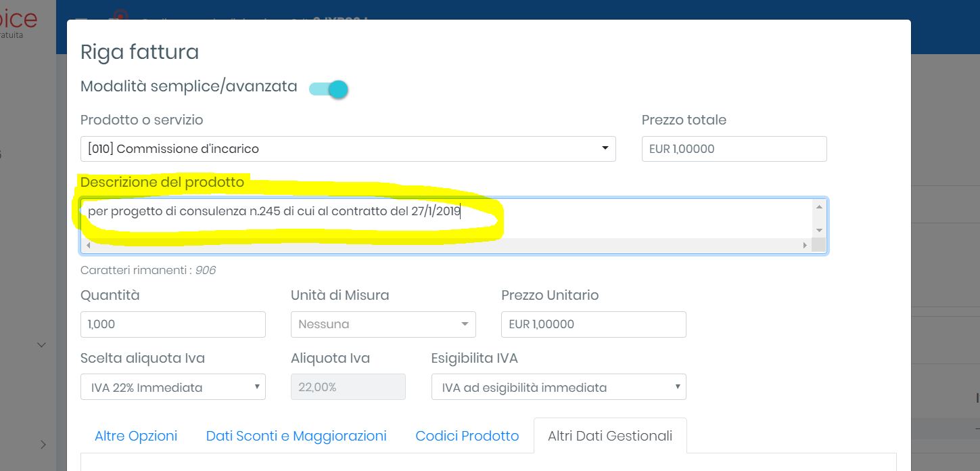
Task: Open the Esigibilita IVA dropdown
Action: (559, 387)
